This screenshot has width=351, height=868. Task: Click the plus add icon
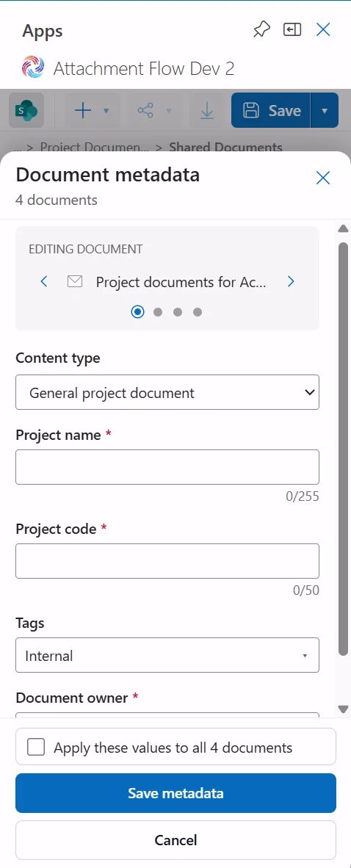click(x=83, y=111)
